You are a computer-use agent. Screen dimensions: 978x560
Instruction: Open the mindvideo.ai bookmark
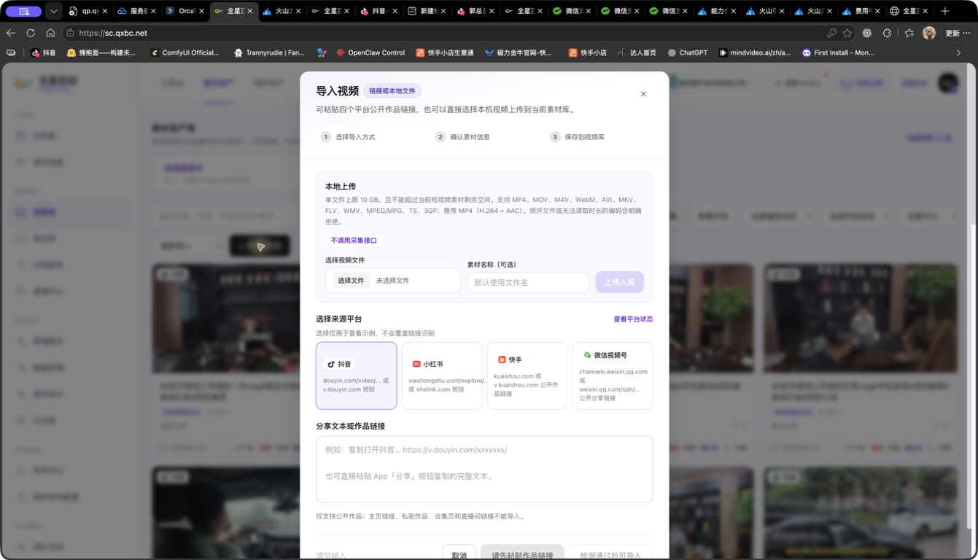pos(754,52)
